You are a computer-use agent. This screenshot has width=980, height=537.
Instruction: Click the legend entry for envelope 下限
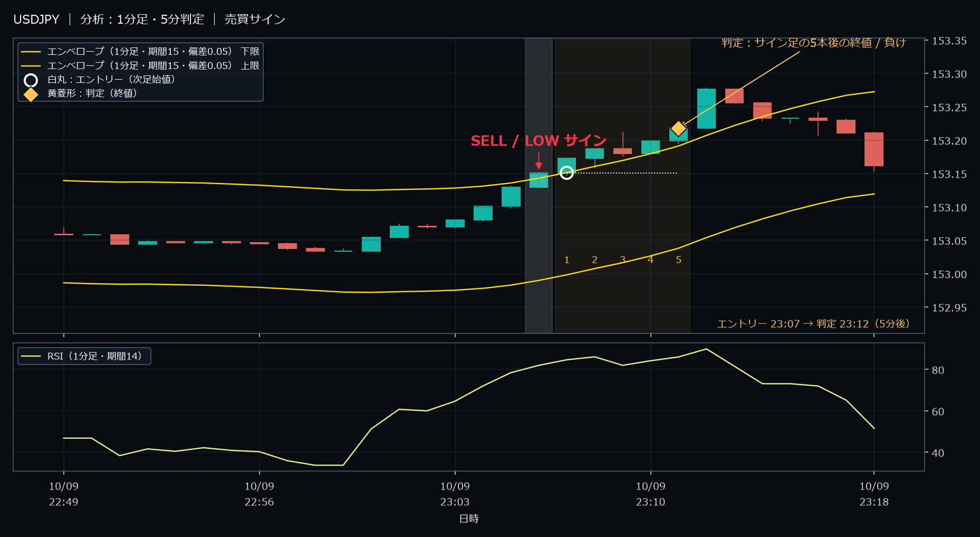pos(140,52)
